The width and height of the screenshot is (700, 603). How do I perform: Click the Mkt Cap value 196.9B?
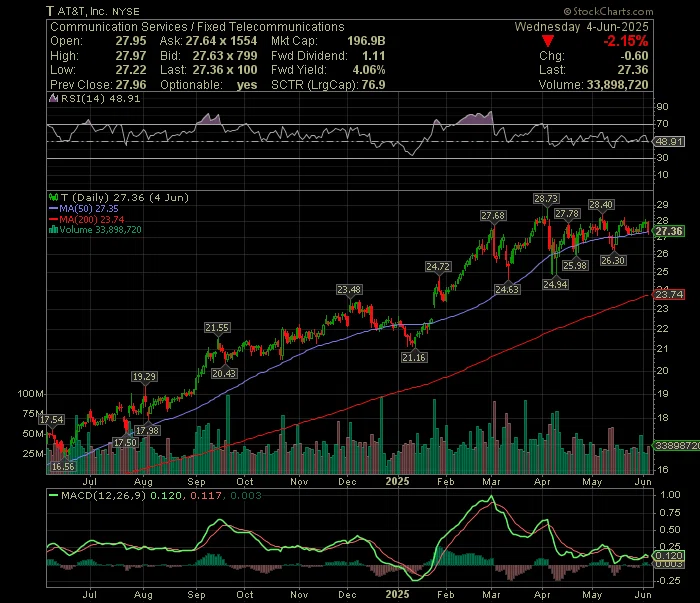coord(366,41)
